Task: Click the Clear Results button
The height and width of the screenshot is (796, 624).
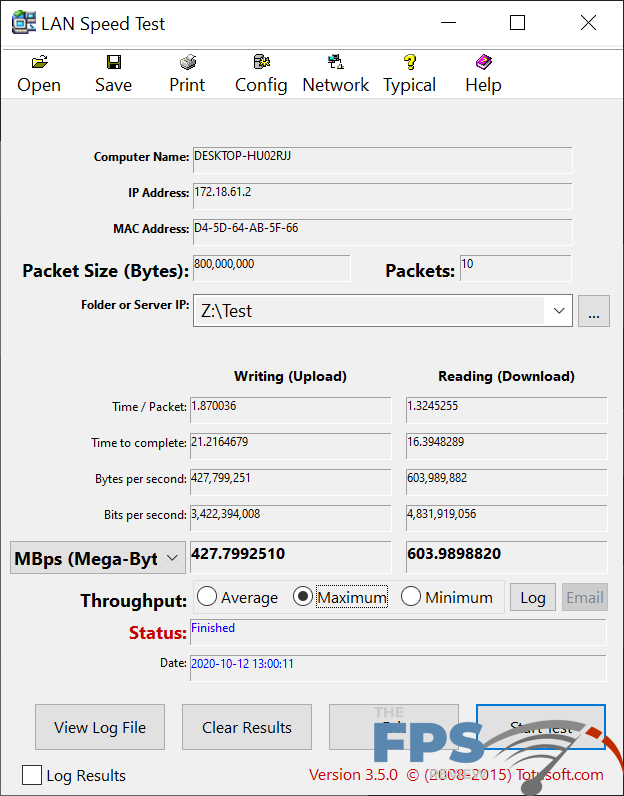Action: (247, 727)
